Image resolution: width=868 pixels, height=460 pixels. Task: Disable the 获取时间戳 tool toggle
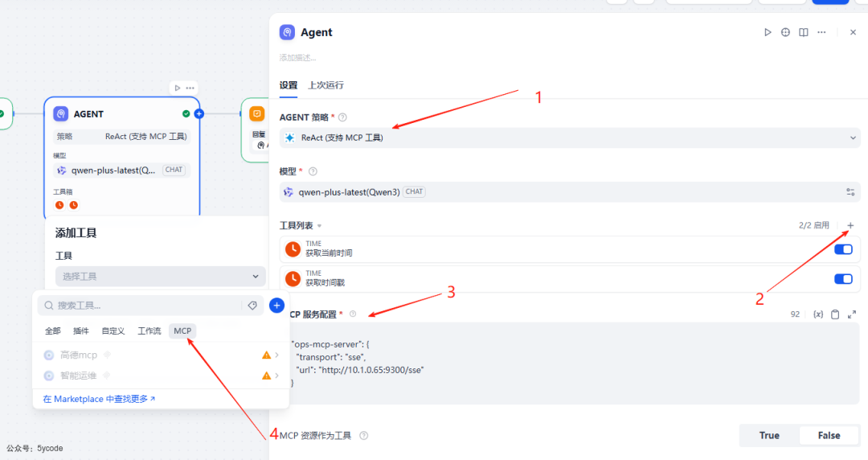point(843,279)
